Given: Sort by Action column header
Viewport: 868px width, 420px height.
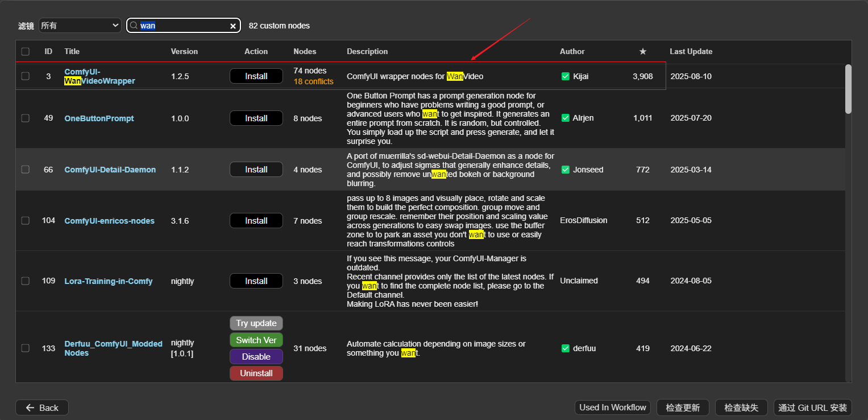Looking at the screenshot, I should click(x=256, y=51).
